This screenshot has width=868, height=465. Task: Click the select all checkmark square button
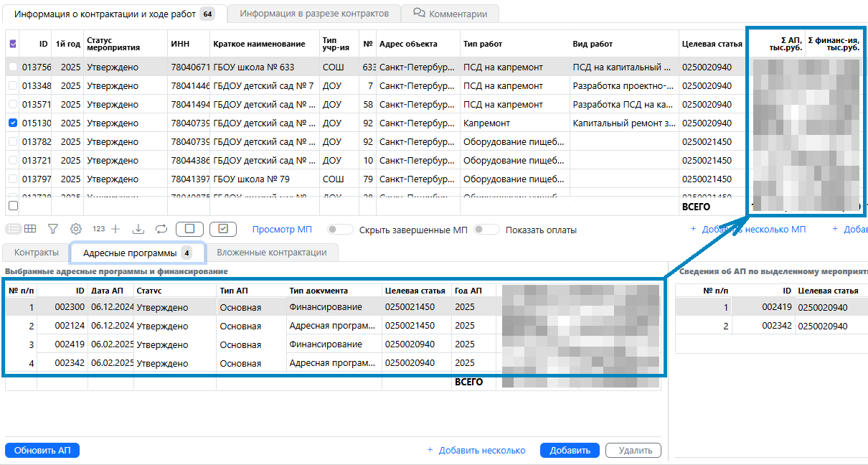coord(223,229)
